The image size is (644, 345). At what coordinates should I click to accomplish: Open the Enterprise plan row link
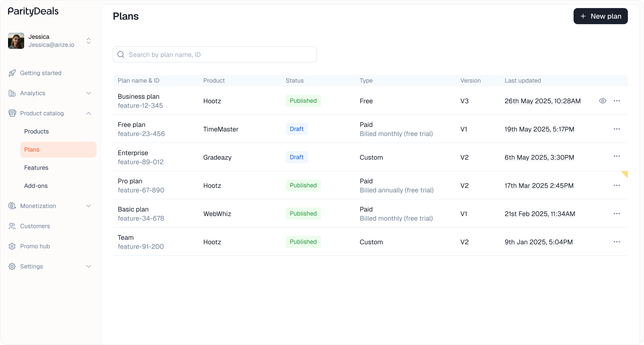[x=133, y=153]
